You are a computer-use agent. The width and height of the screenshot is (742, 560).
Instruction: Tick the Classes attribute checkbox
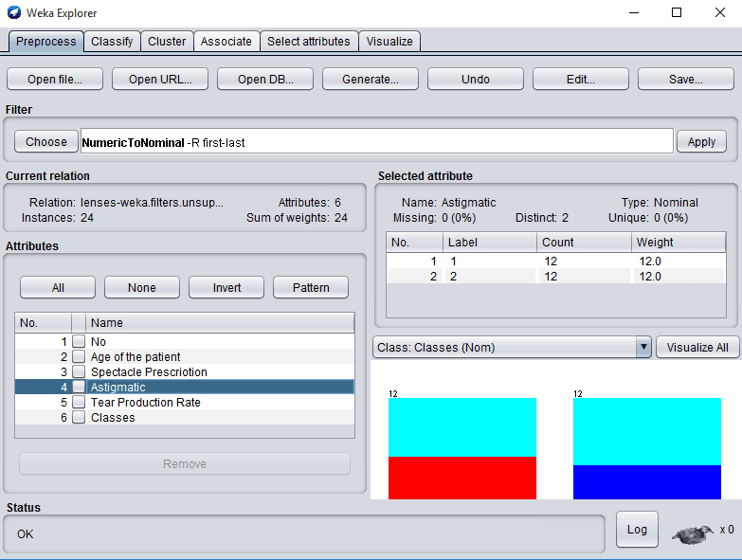point(79,417)
